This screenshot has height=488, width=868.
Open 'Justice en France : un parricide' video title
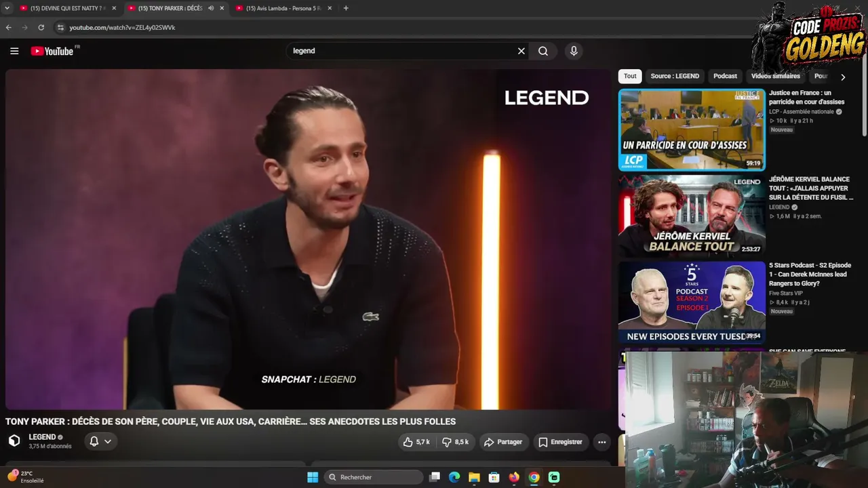806,98
